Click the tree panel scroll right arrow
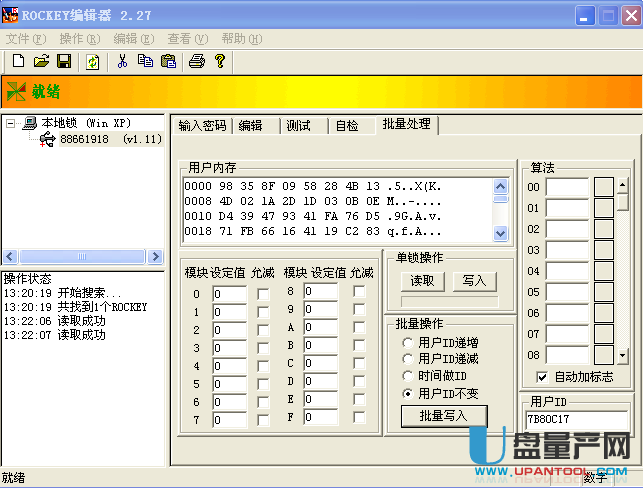Viewport: 643px width, 488px height. coord(155,257)
